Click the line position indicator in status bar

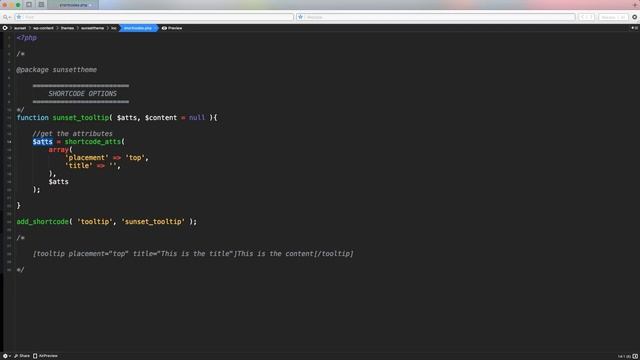[624, 356]
